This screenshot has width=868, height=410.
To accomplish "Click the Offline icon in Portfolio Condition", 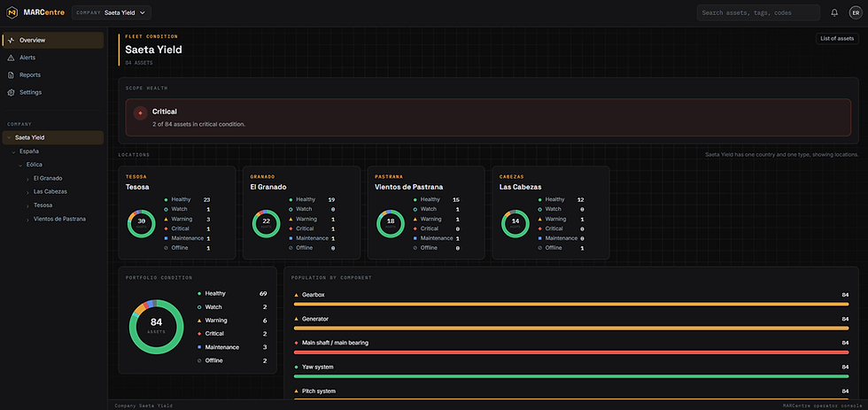I will click(198, 360).
